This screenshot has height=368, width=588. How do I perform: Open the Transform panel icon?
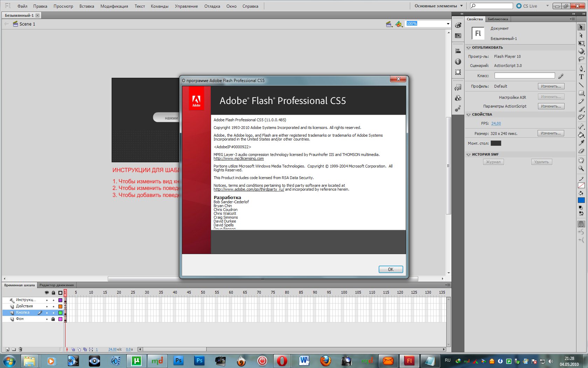tap(458, 72)
